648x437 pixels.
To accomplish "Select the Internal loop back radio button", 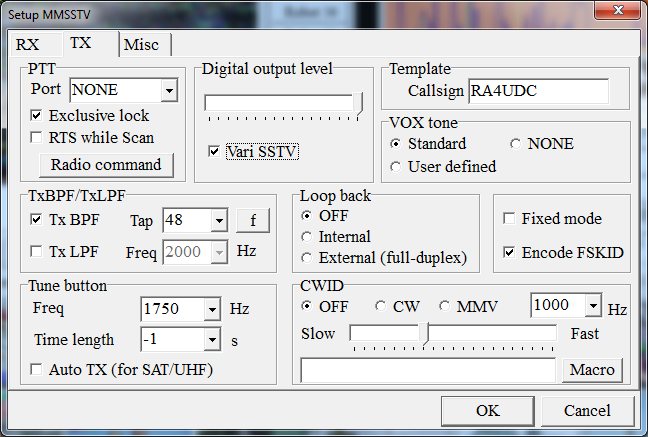I will [307, 237].
